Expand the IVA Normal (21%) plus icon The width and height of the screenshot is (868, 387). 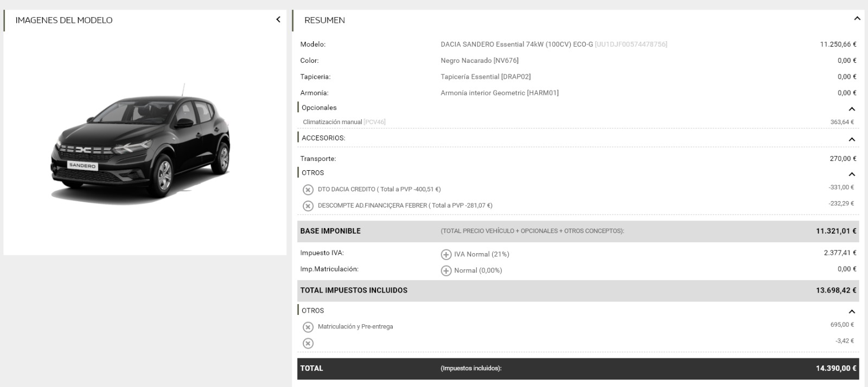tap(446, 254)
